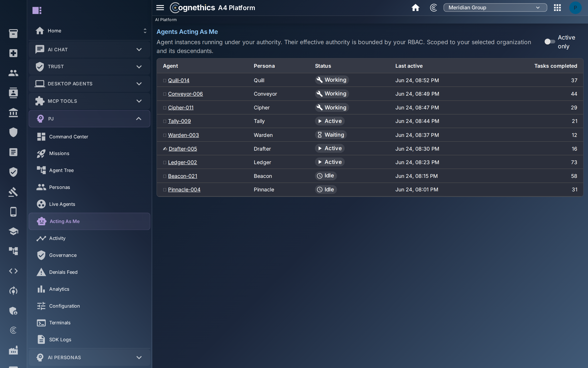Screen dimensions: 588x368
Task: Open the hamburger menu icon
Action: pyautogui.click(x=160, y=8)
